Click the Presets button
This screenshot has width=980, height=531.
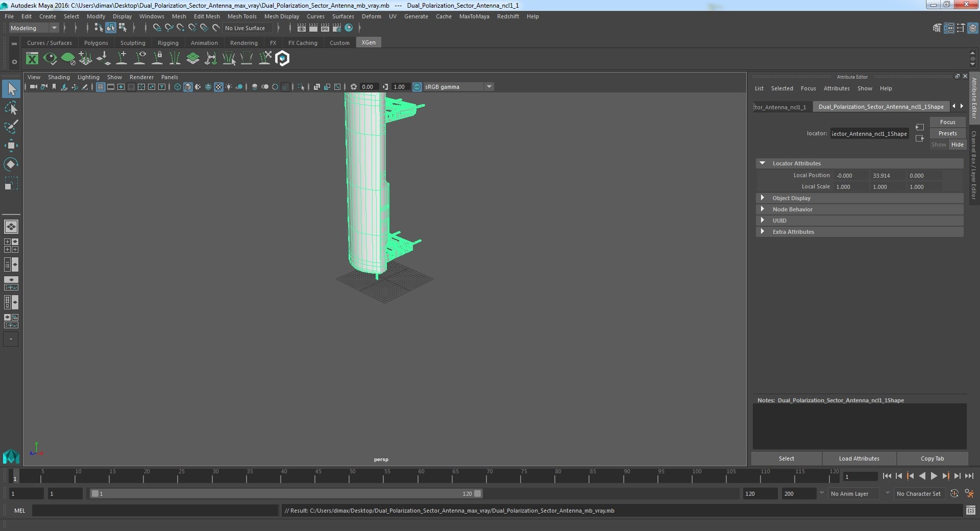pos(947,133)
